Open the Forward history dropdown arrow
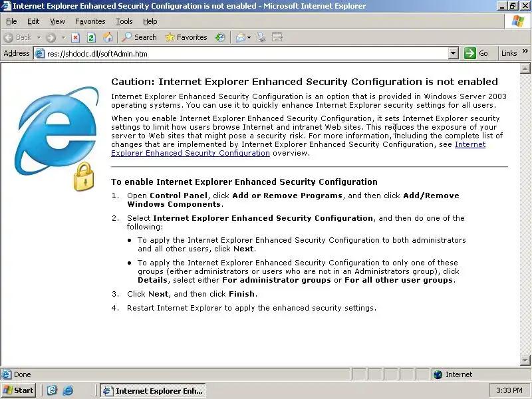Image resolution: width=532 pixels, height=399 pixels. point(63,37)
